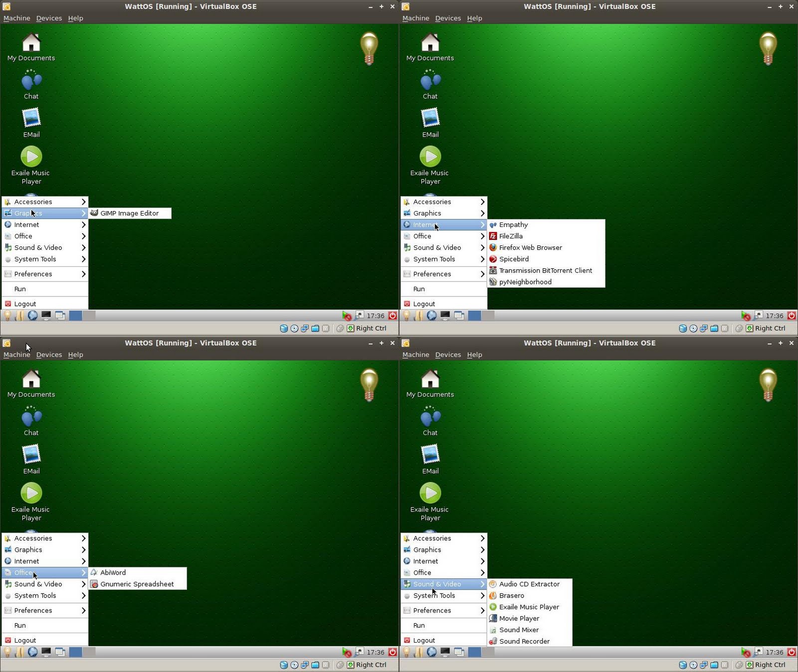The width and height of the screenshot is (798, 672).
Task: Expand Graphics in the window showing Brasero
Action: [444, 550]
